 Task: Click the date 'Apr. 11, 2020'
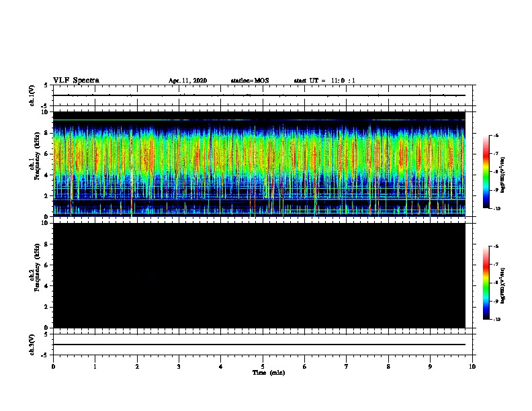click(x=187, y=81)
